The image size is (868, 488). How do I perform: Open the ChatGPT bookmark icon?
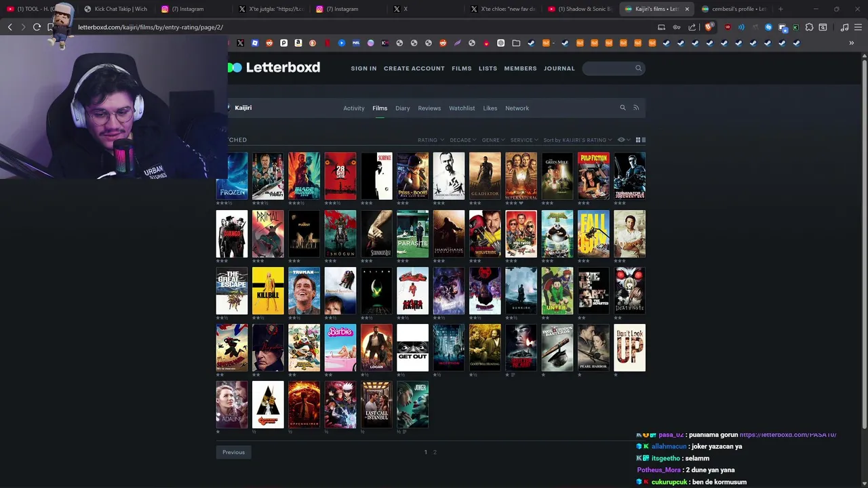pos(500,43)
